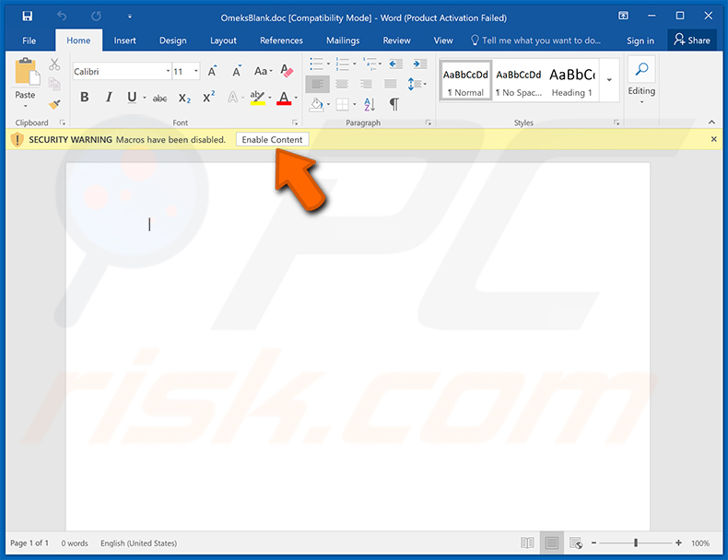728x560 pixels.
Task: Toggle Superscript formatting
Action: (208, 97)
